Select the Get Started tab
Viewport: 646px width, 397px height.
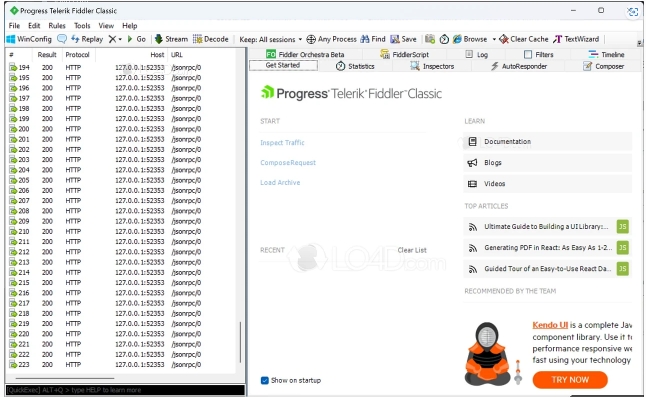pyautogui.click(x=283, y=65)
